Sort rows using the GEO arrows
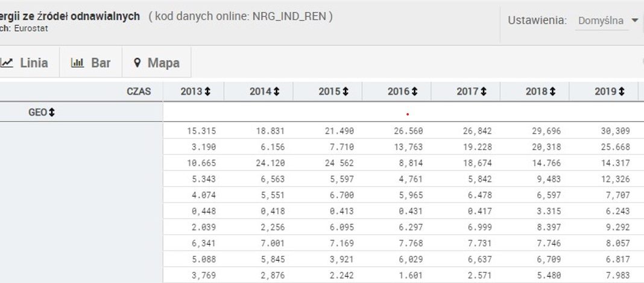 (x=52, y=113)
